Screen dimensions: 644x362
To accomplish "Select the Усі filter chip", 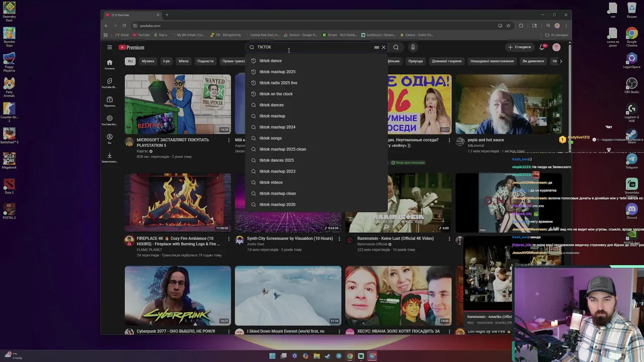I will pyautogui.click(x=130, y=61).
